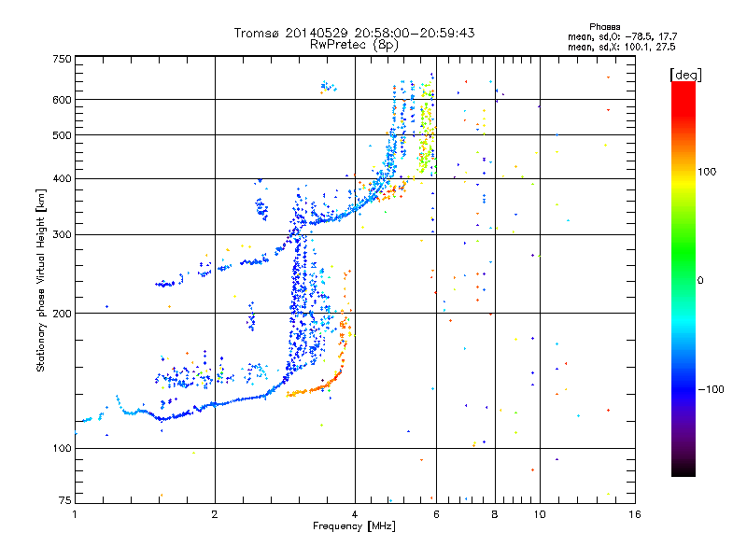747x560 pixels.
Task: Click the 'Frequency [MHz]' axis label
Action: (354, 526)
